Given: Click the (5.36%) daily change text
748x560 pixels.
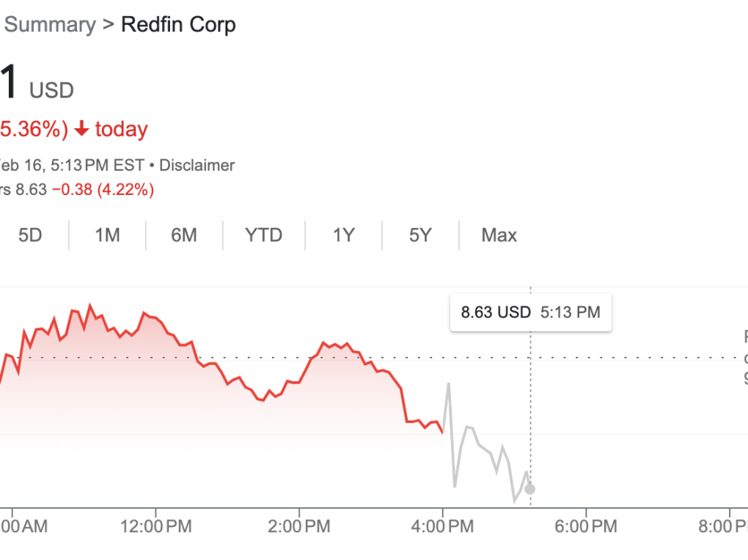Looking at the screenshot, I should coord(34,130).
